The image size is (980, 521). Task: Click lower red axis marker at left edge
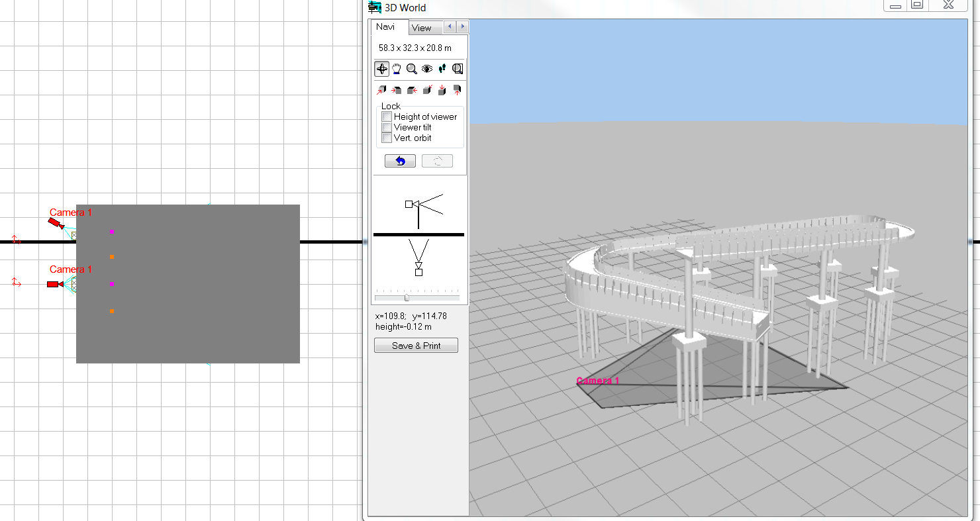(x=17, y=283)
